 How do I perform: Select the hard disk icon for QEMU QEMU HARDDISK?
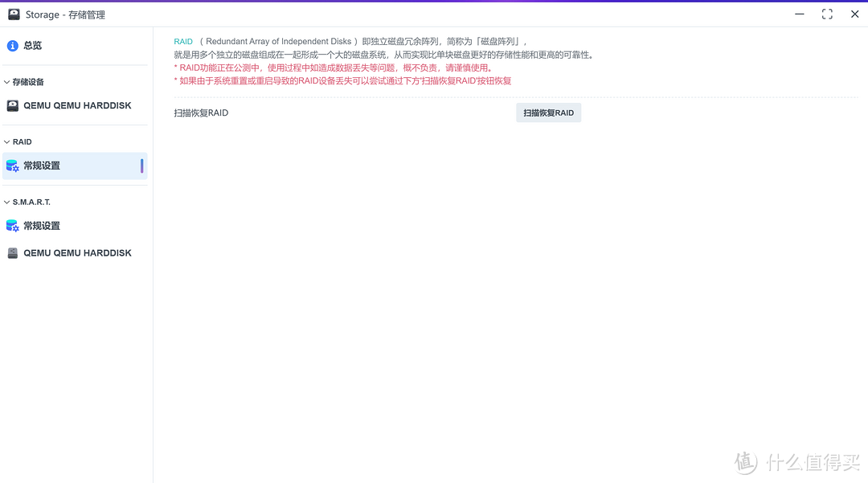point(12,105)
